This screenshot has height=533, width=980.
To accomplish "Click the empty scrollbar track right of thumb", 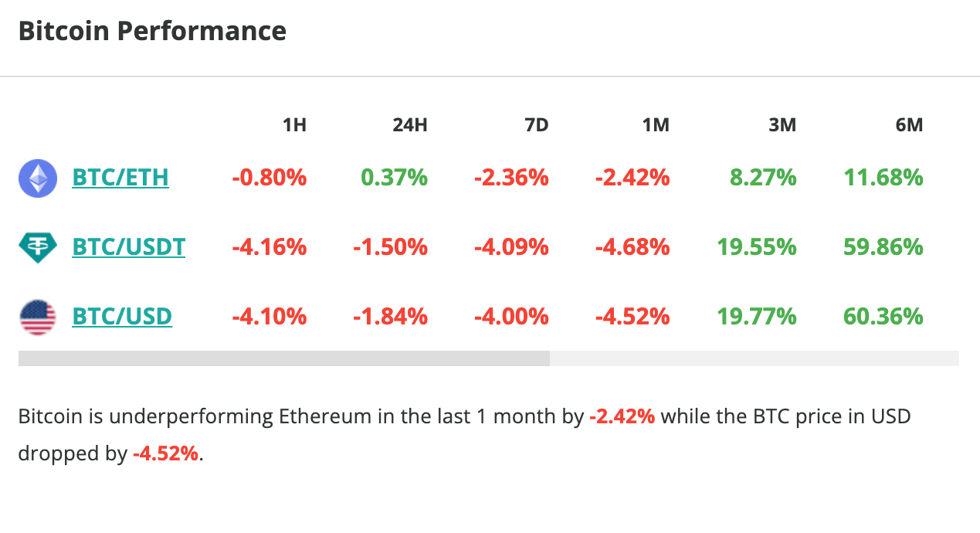I will (754, 358).
